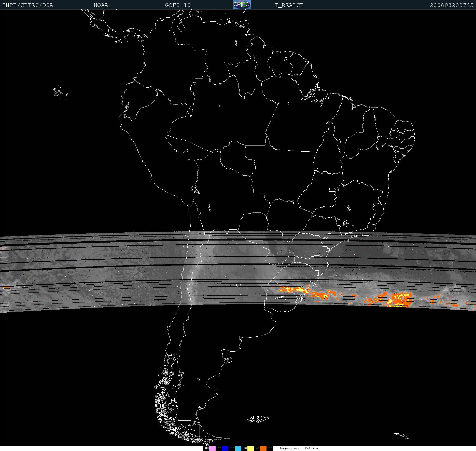Click the -80 temperature legend label

pyautogui.click(x=206, y=448)
